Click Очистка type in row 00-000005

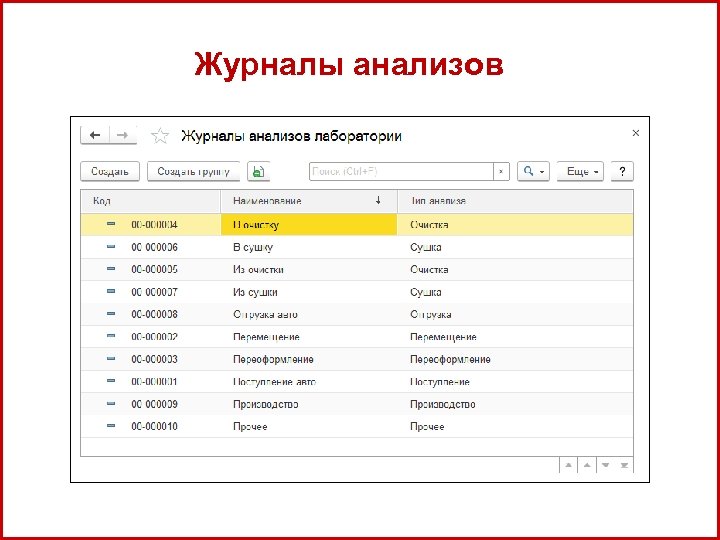tap(515, 270)
